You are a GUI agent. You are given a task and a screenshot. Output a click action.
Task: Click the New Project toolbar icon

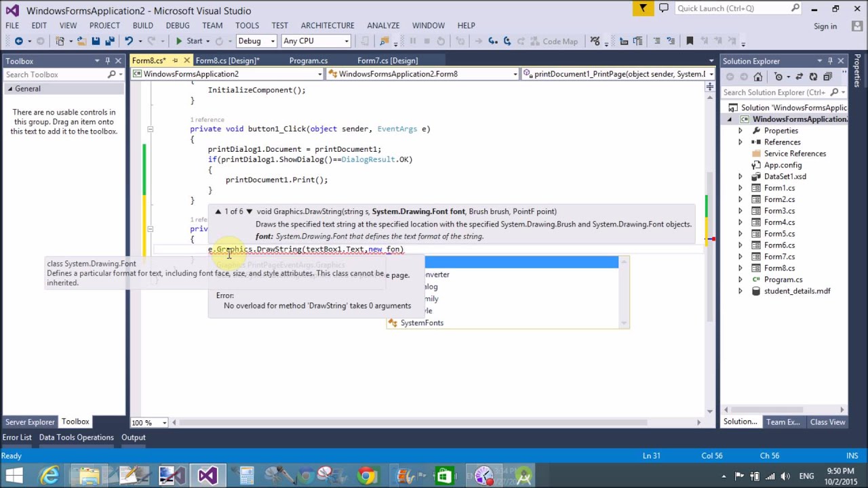(60, 41)
